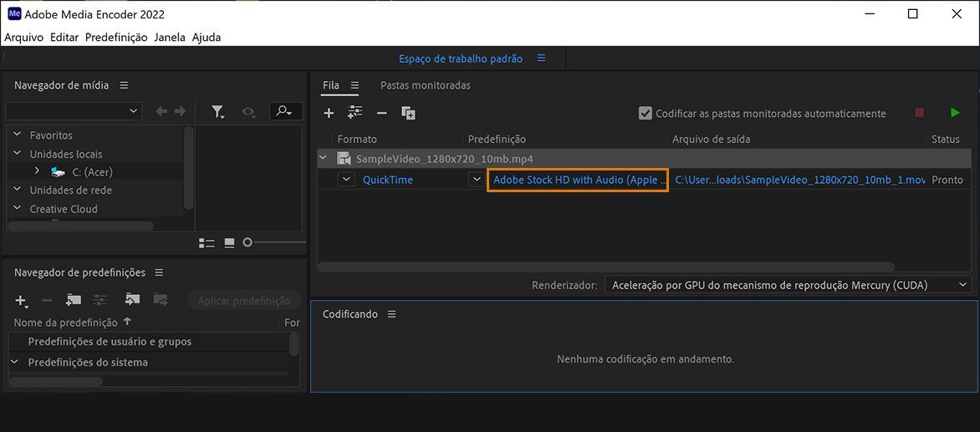Go forward in the media browser
Image resolution: width=980 pixels, height=432 pixels.
180,112
